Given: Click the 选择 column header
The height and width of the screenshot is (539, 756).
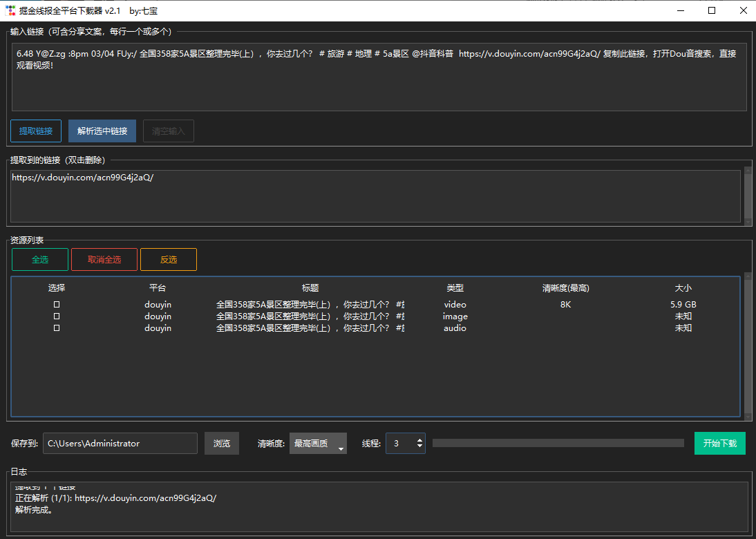Looking at the screenshot, I should (x=57, y=288).
